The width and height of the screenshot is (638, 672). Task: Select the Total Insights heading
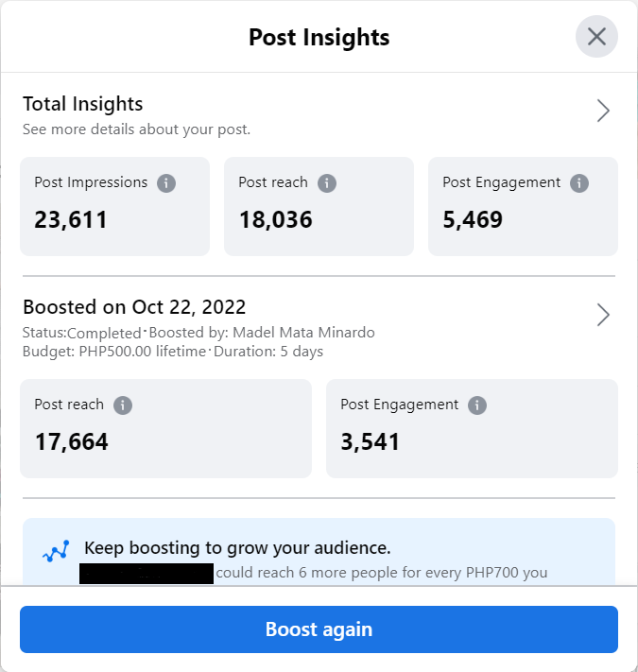[83, 104]
